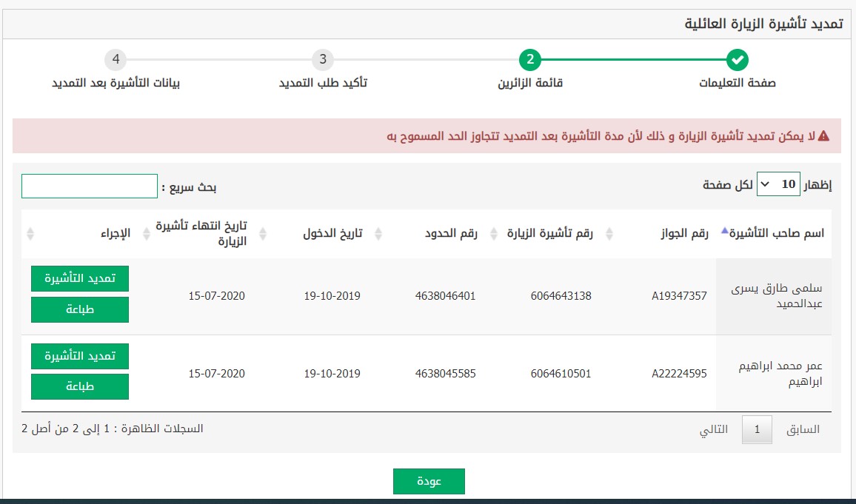This screenshot has width=856, height=504.
Task: Click step 3 circle تأكيد طلب التمديد
Action: coord(323,60)
